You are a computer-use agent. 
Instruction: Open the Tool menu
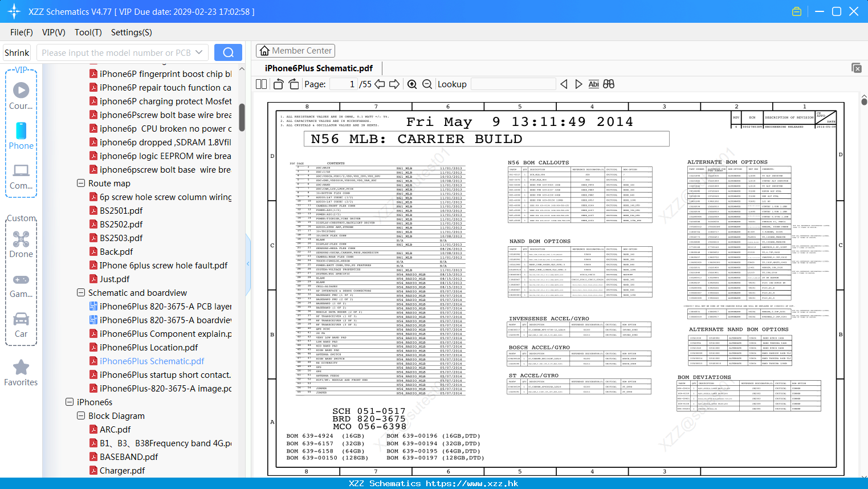(88, 32)
